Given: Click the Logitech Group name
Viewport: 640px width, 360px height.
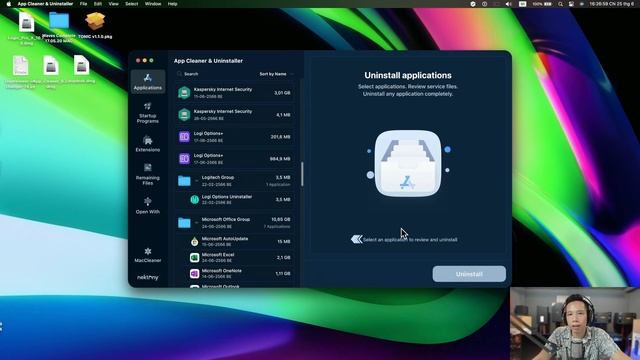Looking at the screenshot, I should point(218,178).
